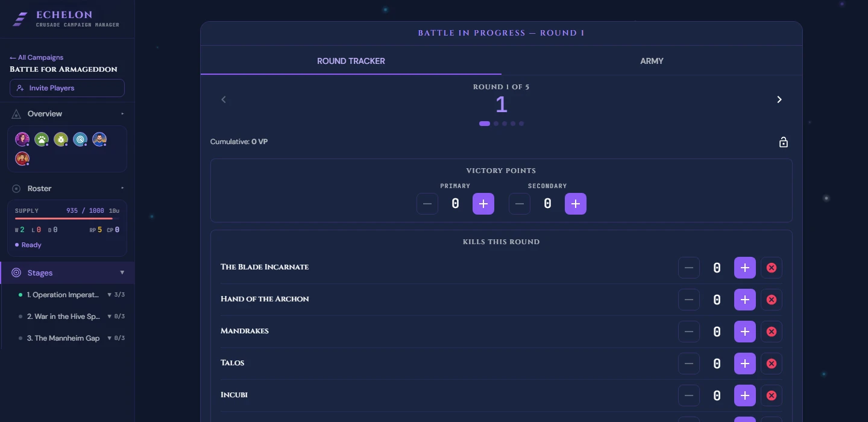The height and width of the screenshot is (422, 868).
Task: Add a kill for The Blade Incarnate
Action: click(745, 268)
